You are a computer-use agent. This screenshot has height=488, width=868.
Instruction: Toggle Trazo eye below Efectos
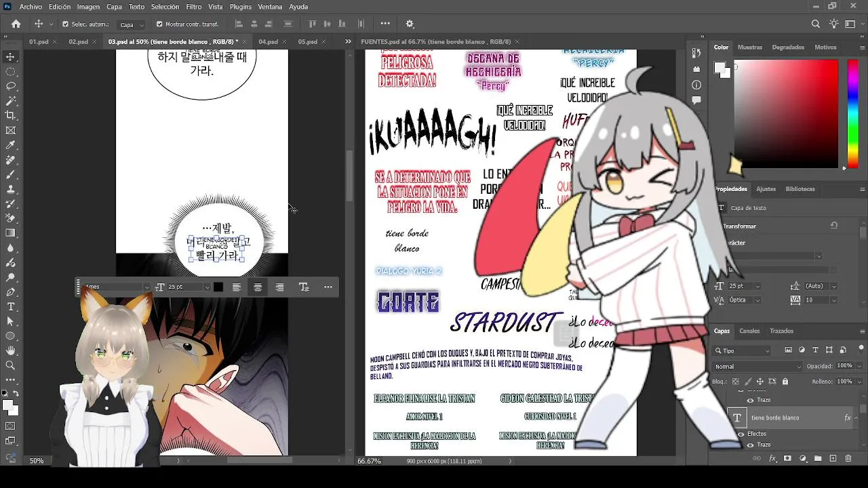point(750,445)
